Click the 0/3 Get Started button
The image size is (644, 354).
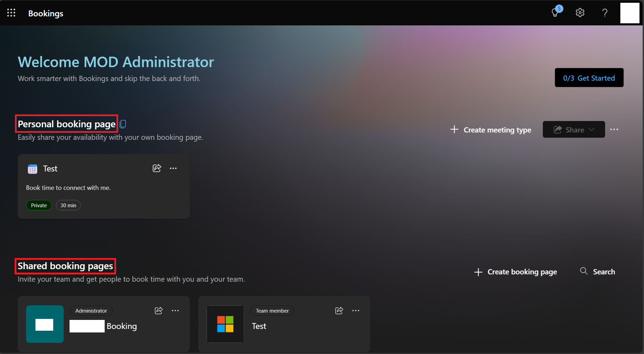point(589,78)
